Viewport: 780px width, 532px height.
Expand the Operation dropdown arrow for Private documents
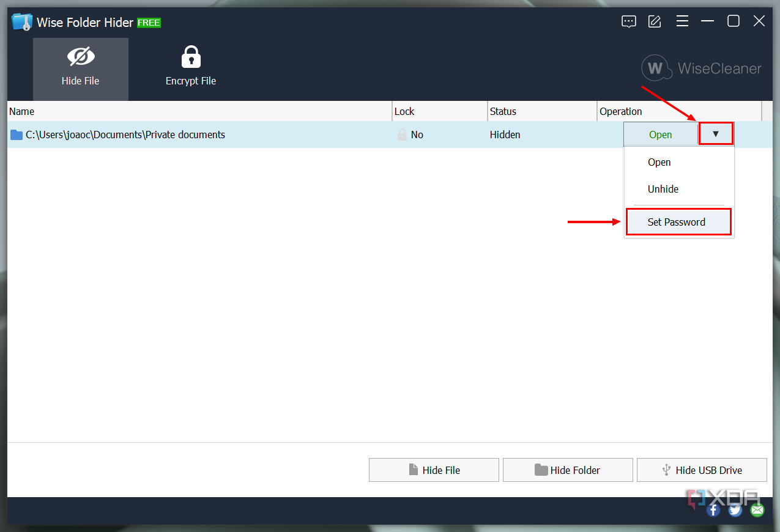(x=716, y=133)
